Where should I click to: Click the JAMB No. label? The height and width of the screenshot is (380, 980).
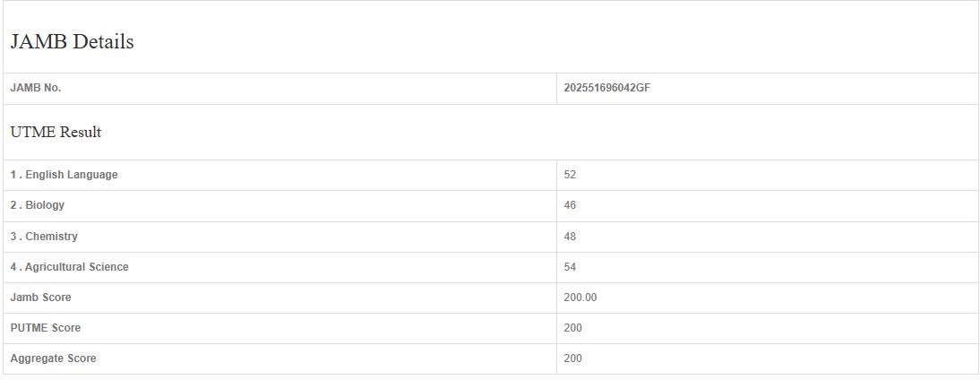pos(36,88)
